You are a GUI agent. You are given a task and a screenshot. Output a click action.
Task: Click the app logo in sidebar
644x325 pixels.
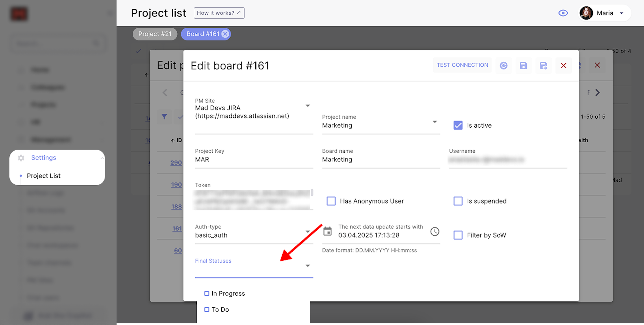(x=19, y=14)
